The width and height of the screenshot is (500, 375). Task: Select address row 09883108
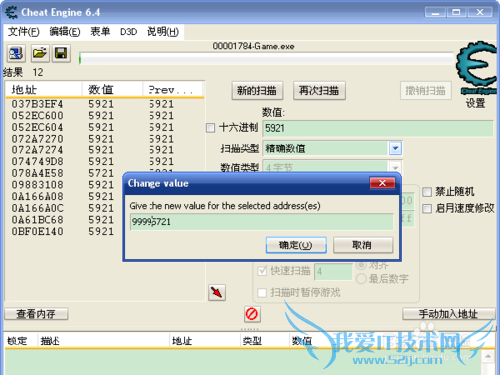pyautogui.click(x=37, y=185)
